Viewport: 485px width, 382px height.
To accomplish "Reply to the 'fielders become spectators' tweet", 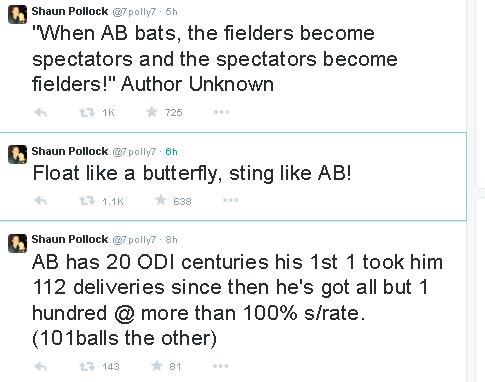I will (x=41, y=113).
